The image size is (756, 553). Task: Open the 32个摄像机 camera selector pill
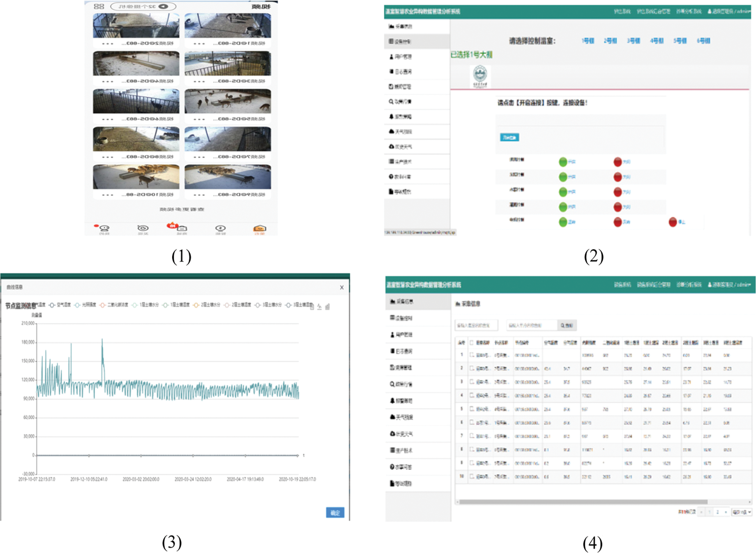click(143, 6)
